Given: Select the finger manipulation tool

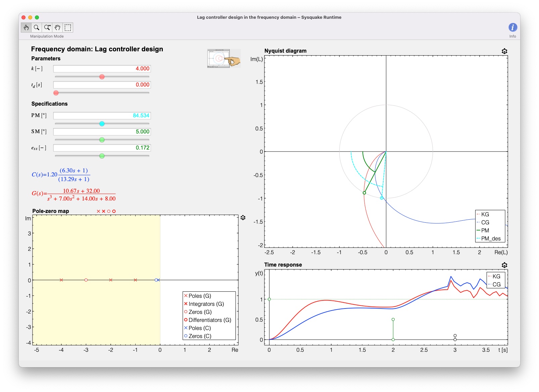Looking at the screenshot, I should click(26, 28).
